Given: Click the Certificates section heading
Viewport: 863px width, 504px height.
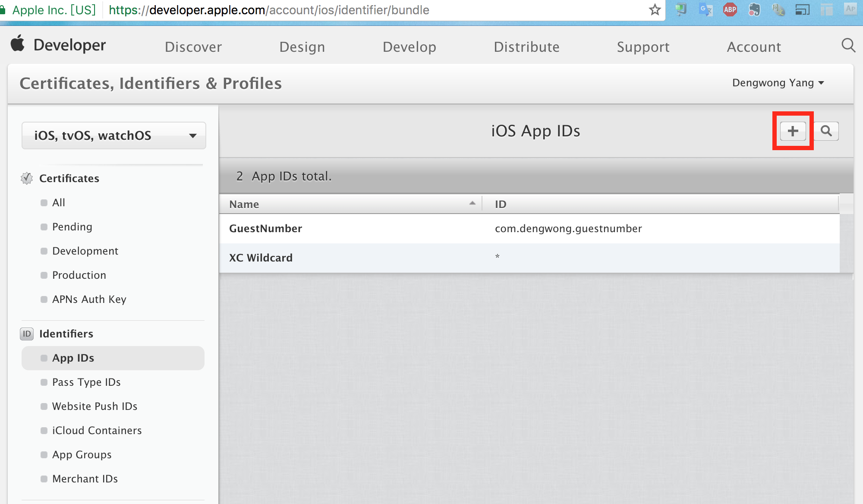Looking at the screenshot, I should (x=69, y=178).
